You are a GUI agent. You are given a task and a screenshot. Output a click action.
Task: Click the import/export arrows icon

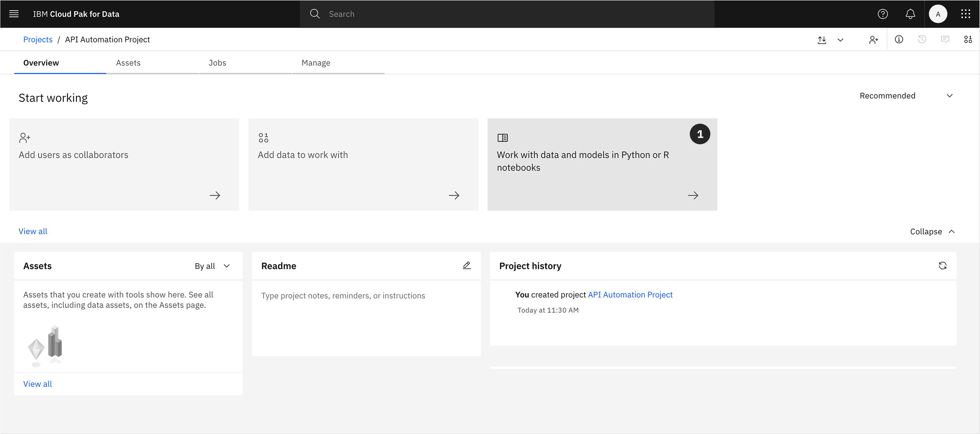(x=822, y=40)
